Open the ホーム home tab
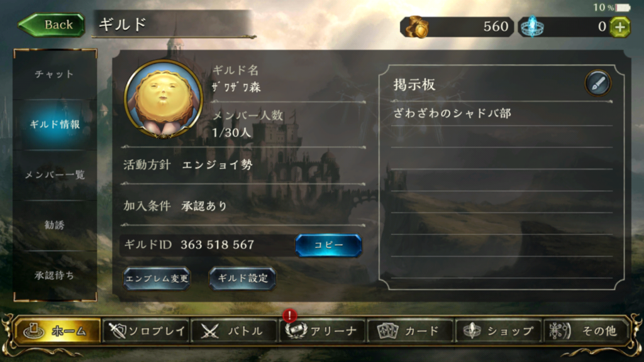 coord(57,331)
